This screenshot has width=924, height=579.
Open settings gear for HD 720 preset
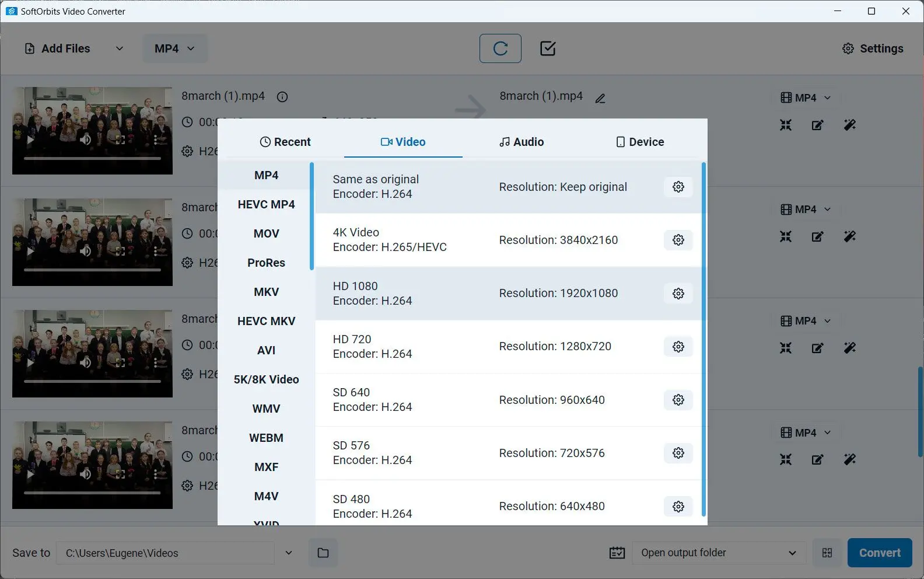(x=678, y=347)
